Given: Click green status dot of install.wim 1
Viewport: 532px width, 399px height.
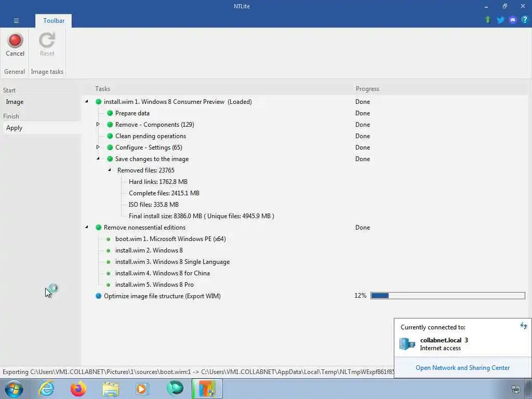Looking at the screenshot, I should tap(98, 102).
